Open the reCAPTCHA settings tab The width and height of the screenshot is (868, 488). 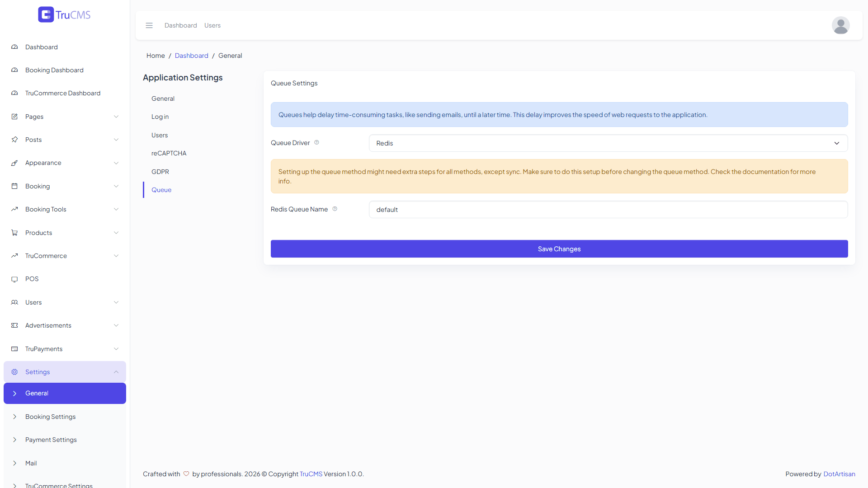pos(169,153)
